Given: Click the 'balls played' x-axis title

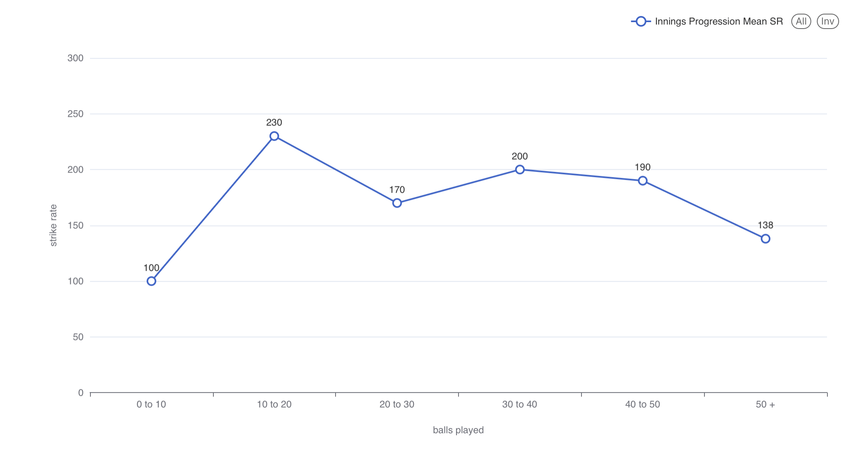Looking at the screenshot, I should [458, 430].
